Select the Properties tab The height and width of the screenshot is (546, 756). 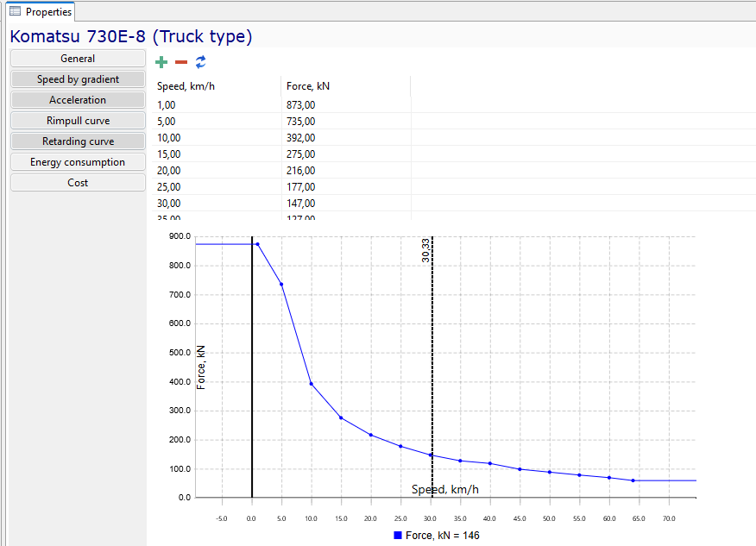[41, 11]
